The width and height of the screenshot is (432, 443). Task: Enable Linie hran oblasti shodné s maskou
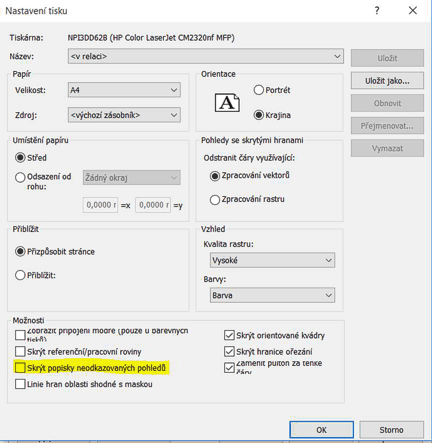coord(20,384)
